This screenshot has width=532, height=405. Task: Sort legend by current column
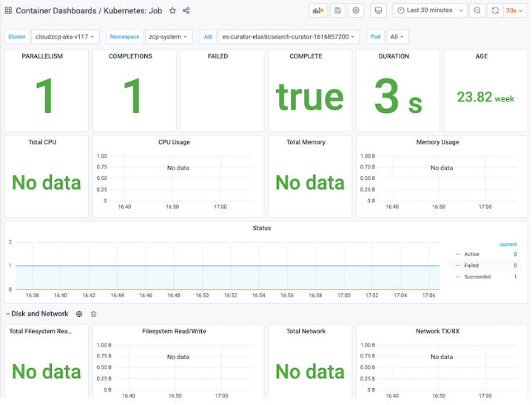(508, 244)
